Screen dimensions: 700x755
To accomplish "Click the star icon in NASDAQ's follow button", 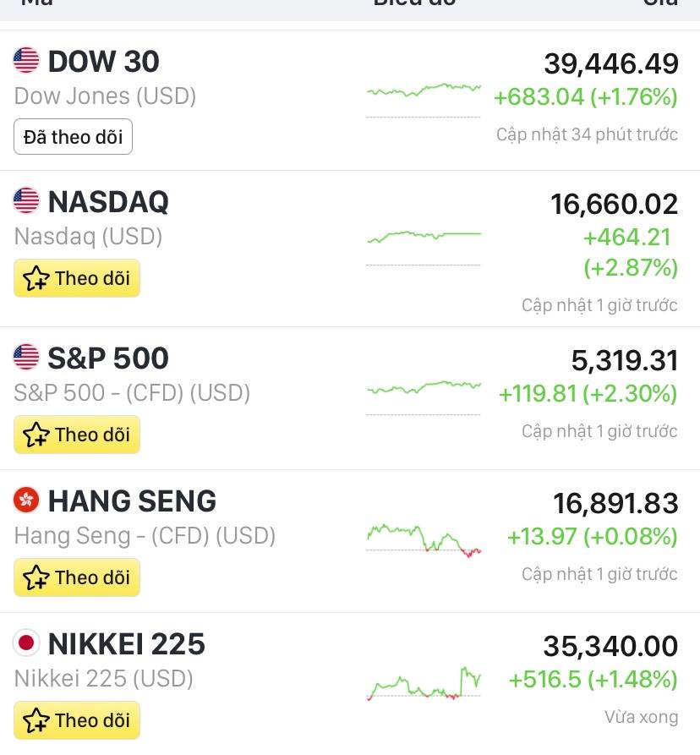I will pyautogui.click(x=36, y=278).
